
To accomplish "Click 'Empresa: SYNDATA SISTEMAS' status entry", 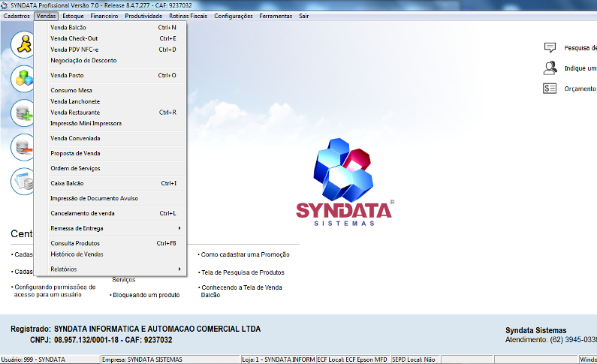I will 170,359.
